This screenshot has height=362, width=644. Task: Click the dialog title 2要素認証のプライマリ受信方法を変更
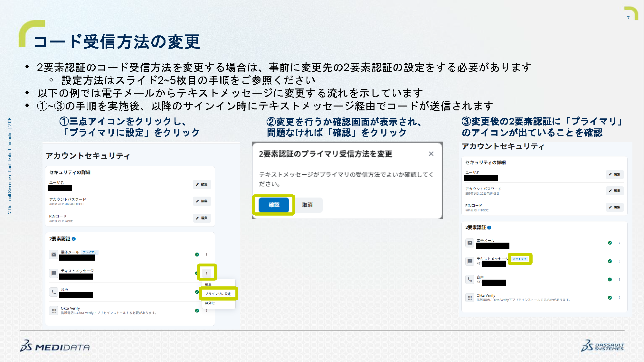[x=326, y=154]
